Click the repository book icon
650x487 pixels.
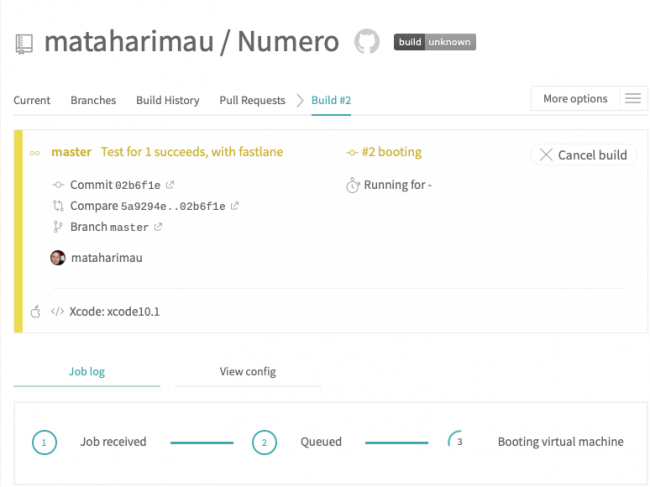pos(24,44)
